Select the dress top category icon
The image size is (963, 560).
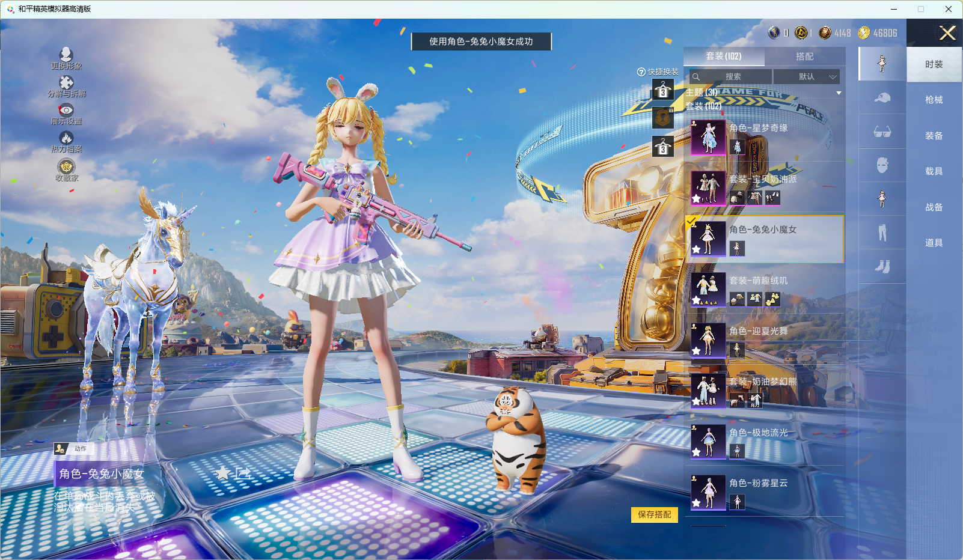pyautogui.click(x=882, y=199)
